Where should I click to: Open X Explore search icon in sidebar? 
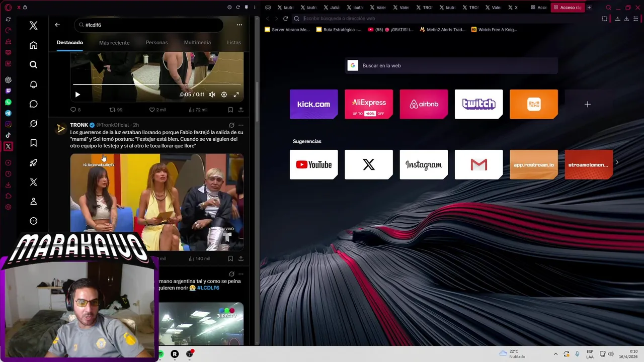(33, 64)
